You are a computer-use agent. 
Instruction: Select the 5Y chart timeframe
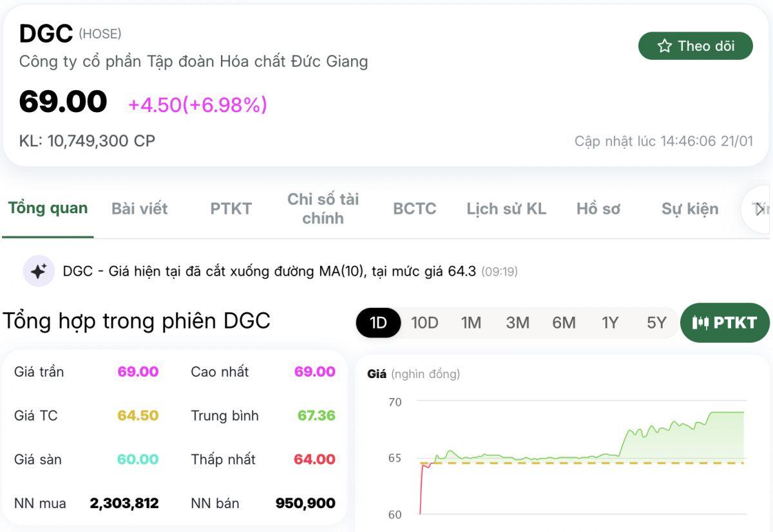click(656, 323)
